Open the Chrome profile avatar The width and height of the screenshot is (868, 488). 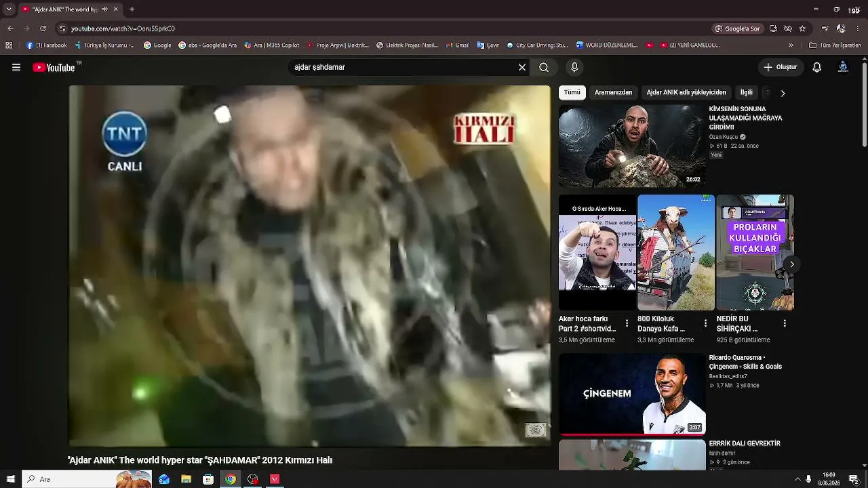841,28
